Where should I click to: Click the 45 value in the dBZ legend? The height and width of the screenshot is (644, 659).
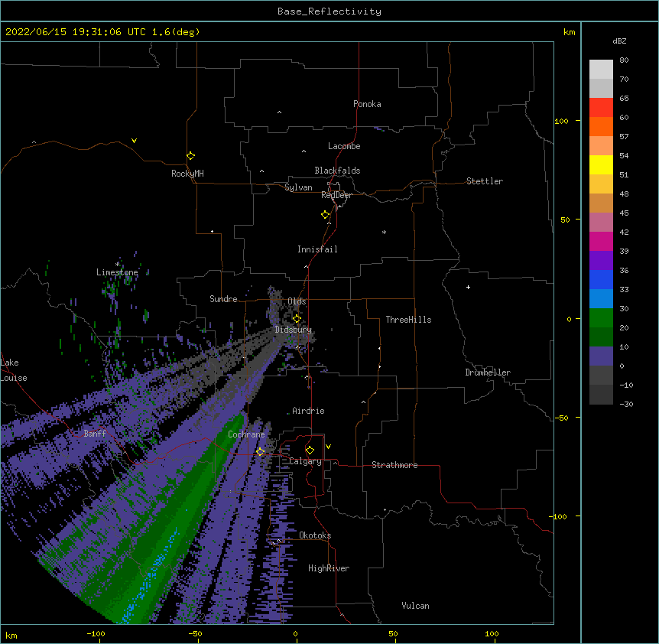click(x=624, y=213)
